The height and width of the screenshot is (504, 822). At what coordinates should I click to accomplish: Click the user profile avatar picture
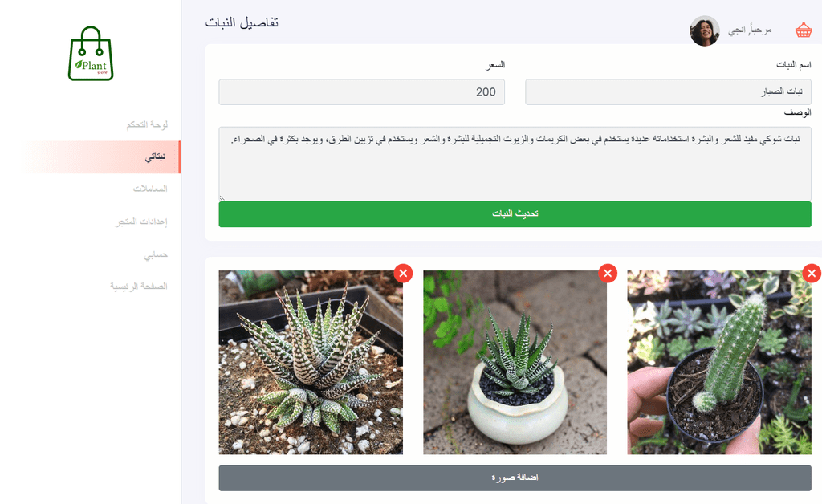[x=705, y=31]
